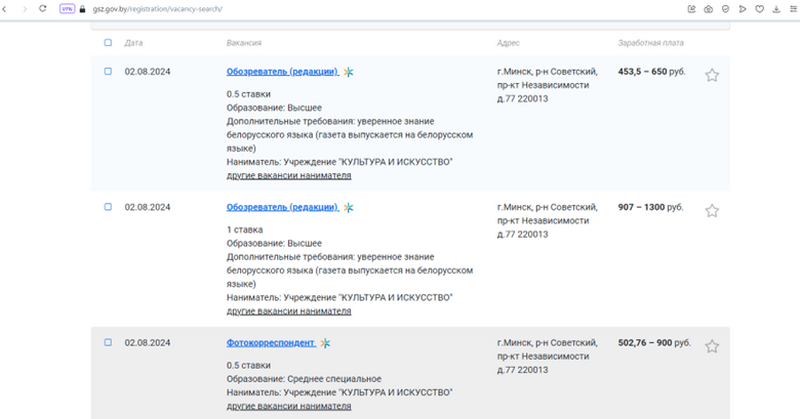Reload the page with the refresh icon
The height and width of the screenshot is (419, 800).
42,8
